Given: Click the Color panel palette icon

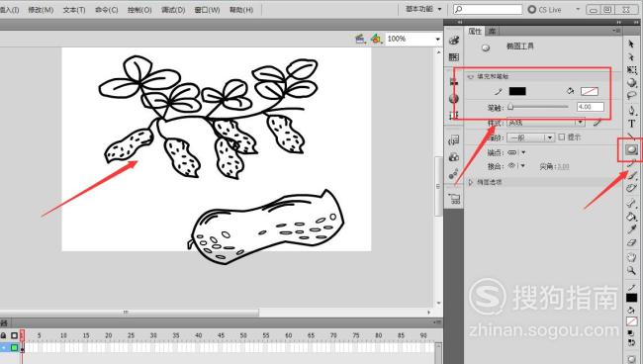Looking at the screenshot, I should 453,41.
